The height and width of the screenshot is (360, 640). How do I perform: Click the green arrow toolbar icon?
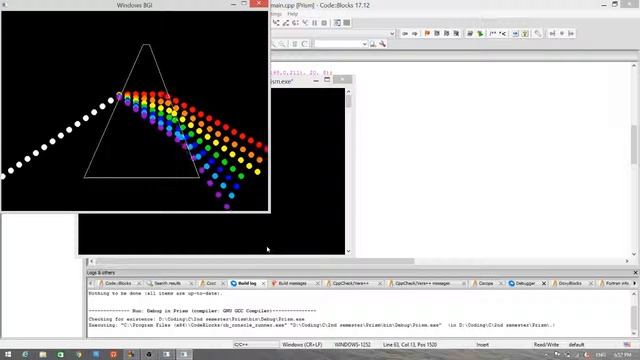[x=480, y=33]
